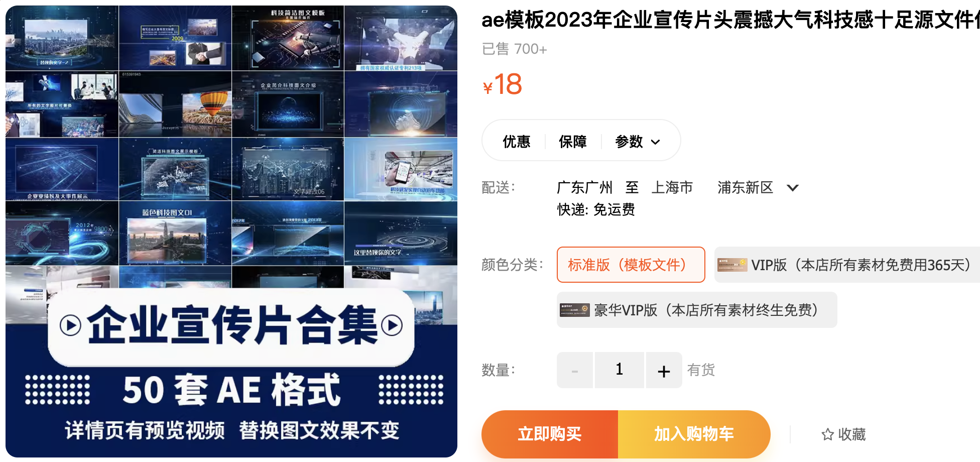The image size is (980, 462).
Task: Select 标准版（模板文件） option
Action: [631, 265]
